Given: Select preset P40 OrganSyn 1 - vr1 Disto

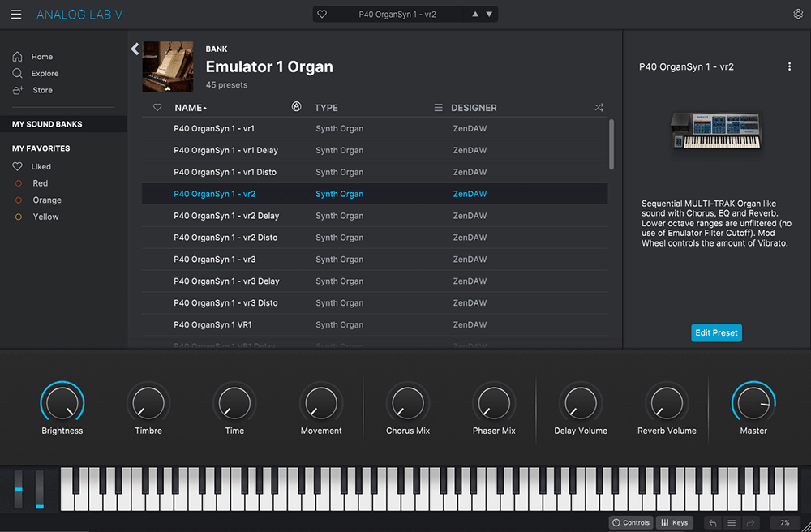Looking at the screenshot, I should coord(375,172).
